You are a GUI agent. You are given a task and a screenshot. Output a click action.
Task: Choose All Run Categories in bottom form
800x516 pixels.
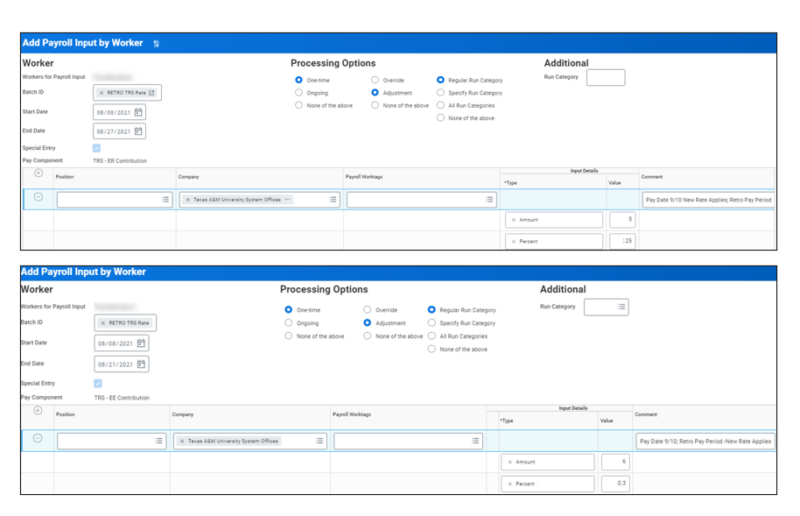pos(432,336)
